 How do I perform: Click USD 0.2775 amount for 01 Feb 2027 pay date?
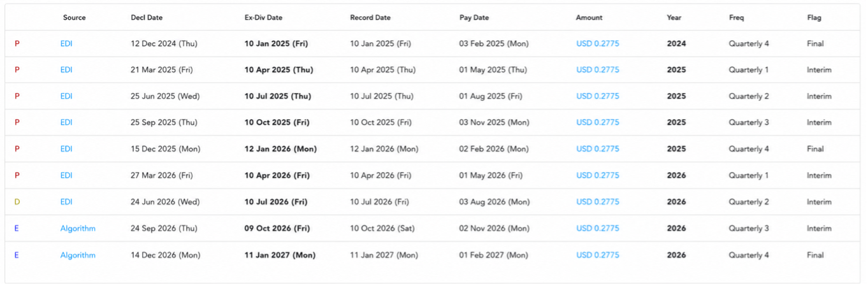coord(598,255)
